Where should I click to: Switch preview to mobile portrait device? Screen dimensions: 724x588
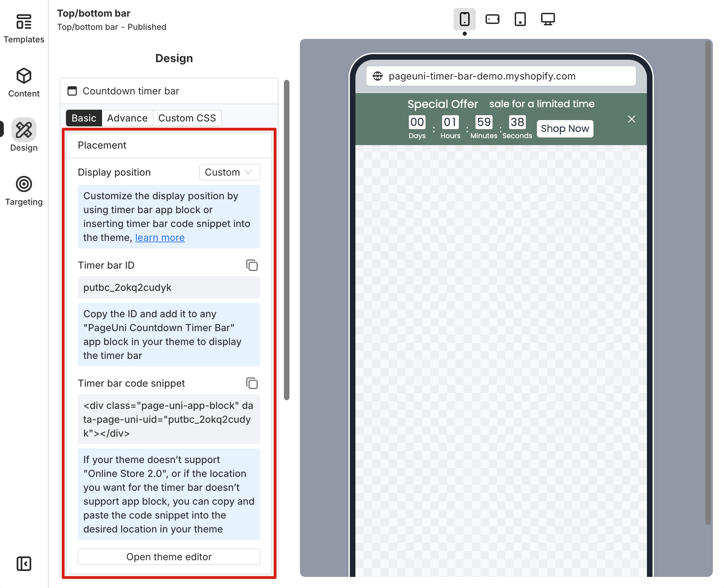pyautogui.click(x=465, y=19)
